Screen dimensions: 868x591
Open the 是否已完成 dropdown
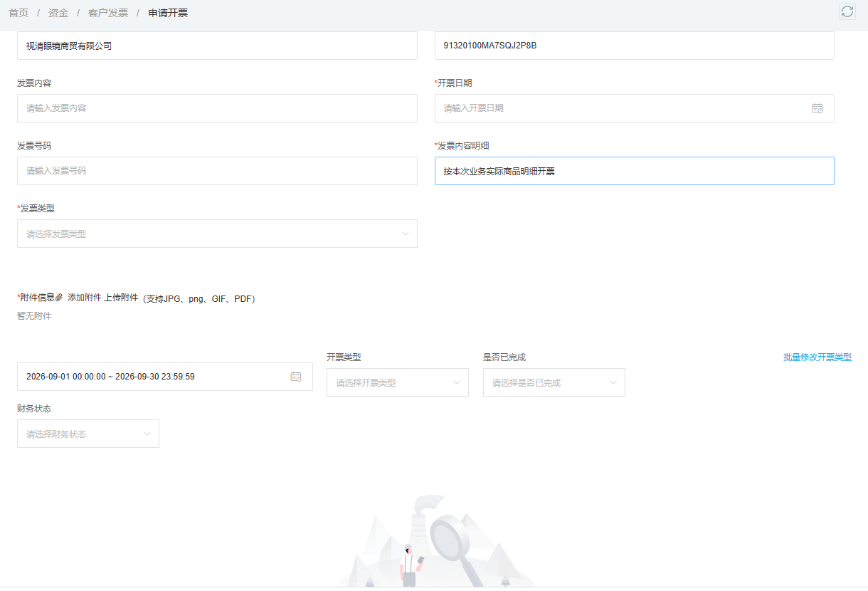pos(554,382)
